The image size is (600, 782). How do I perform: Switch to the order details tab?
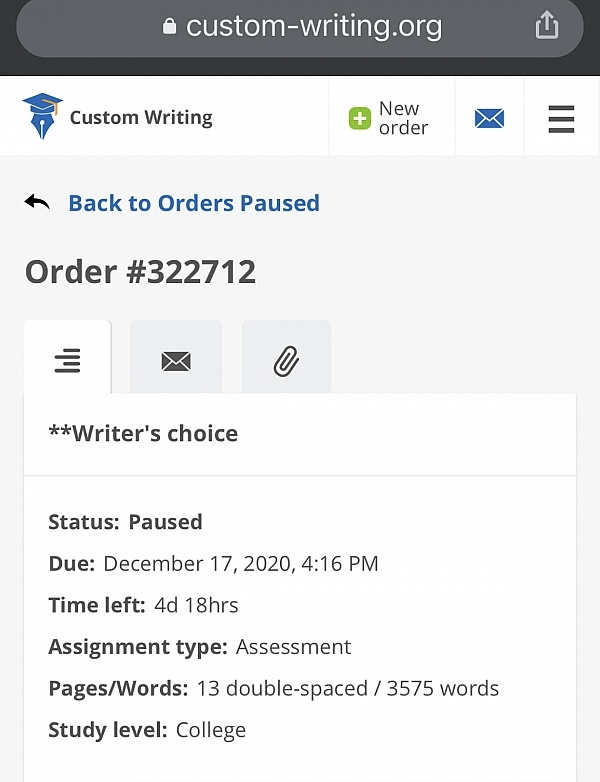point(67,360)
